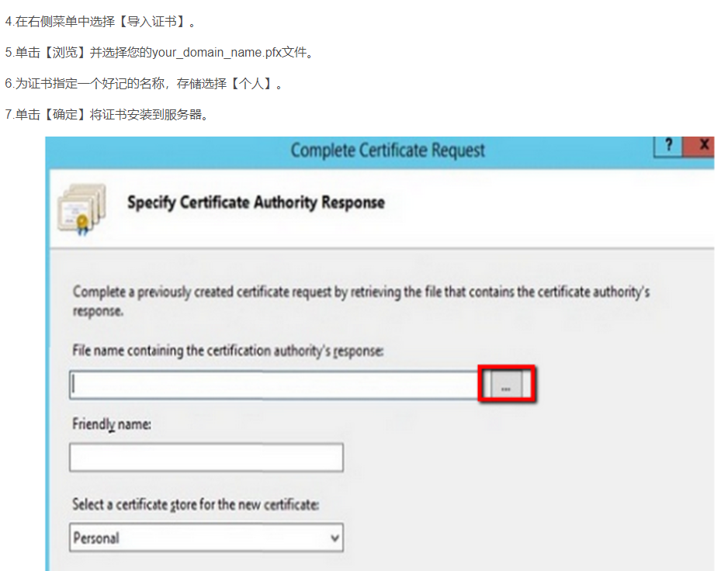Click the 'Friendly name:' label
This screenshot has height=571, width=728.
coord(112,424)
